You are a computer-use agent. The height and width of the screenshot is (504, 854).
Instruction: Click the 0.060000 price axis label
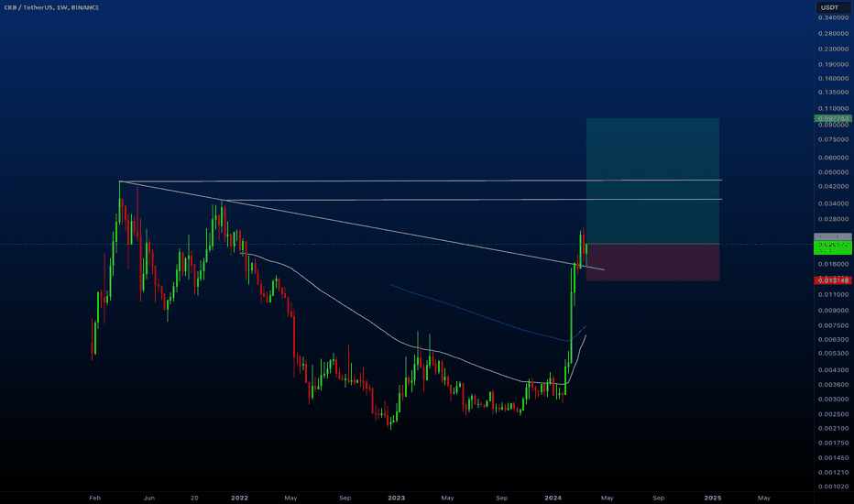[833, 158]
